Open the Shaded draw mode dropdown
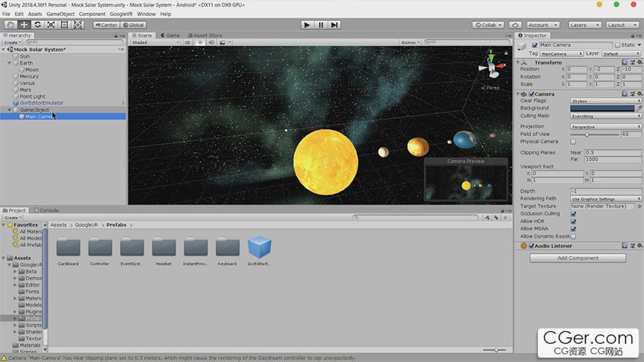Viewport: 644px width, 362px height. point(155,42)
